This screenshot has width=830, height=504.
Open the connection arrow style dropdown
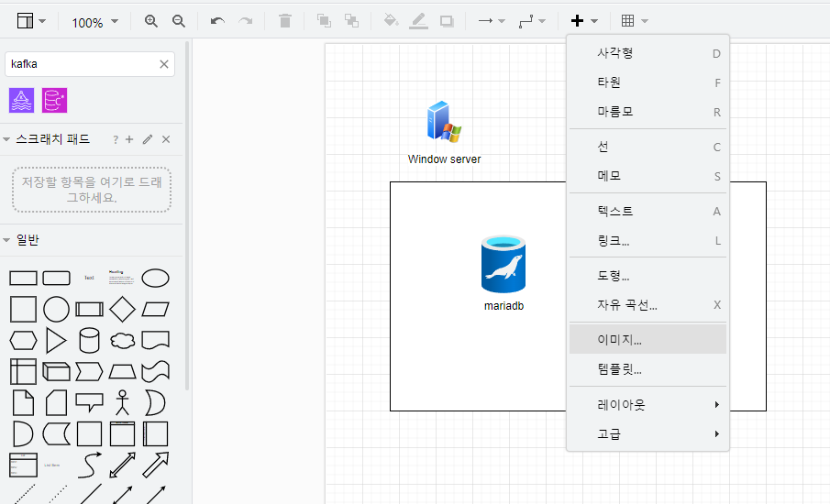(x=492, y=21)
